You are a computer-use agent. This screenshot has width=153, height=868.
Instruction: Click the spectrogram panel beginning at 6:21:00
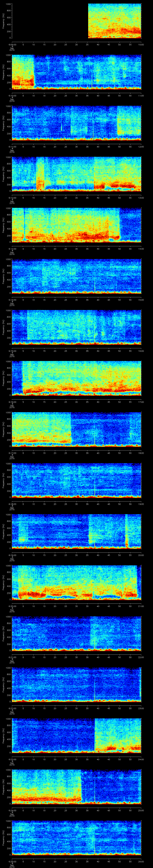(77, 633)
